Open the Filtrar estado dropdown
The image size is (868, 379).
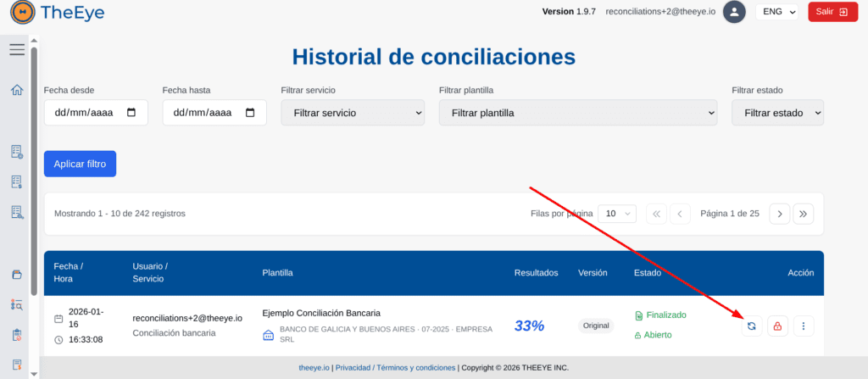[777, 113]
